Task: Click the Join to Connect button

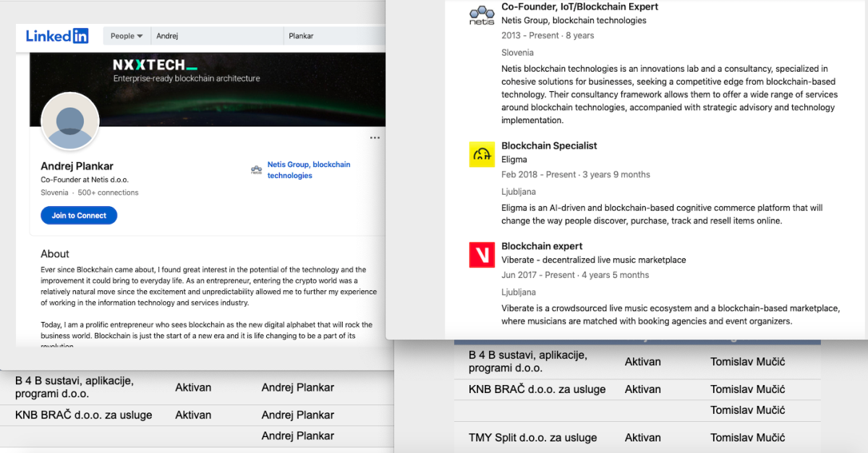Action: [x=79, y=216]
